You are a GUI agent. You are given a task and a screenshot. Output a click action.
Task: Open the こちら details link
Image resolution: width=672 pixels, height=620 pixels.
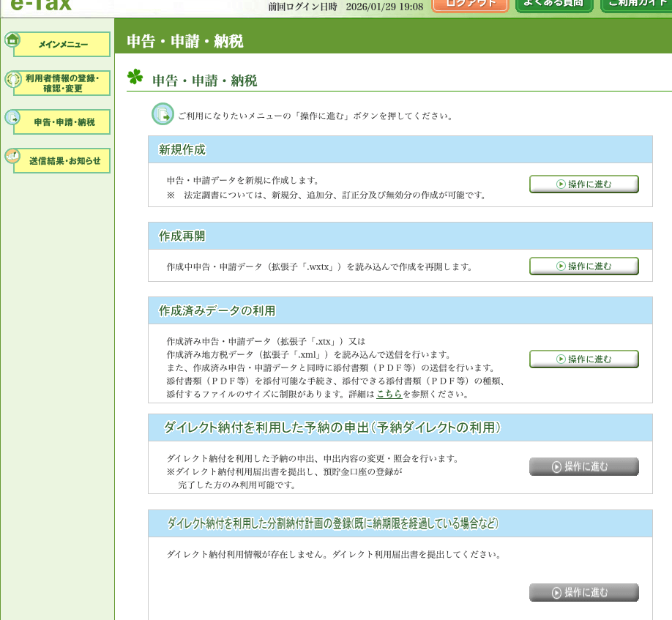(389, 395)
